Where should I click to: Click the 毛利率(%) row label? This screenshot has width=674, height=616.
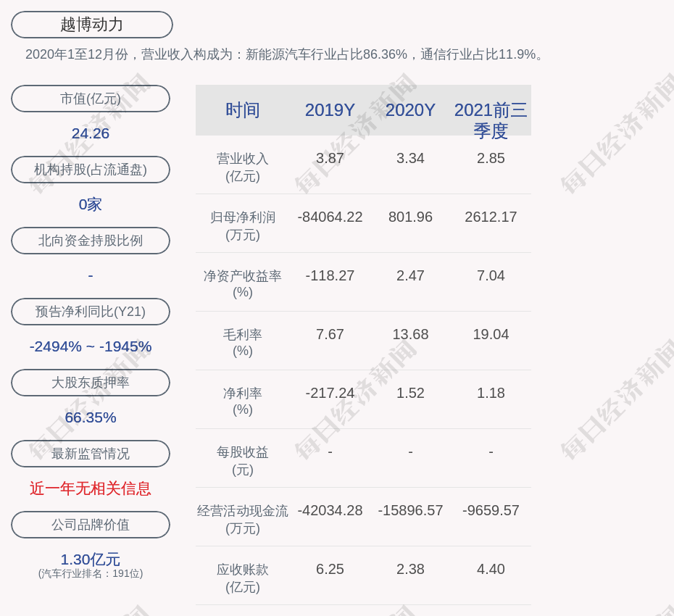tap(243, 343)
